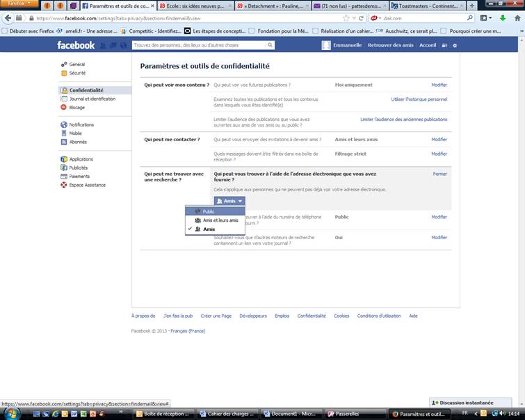Screen dimensions: 525x420
Task: Switch to Toastmasters - Continent tab
Action: click(x=428, y=6)
